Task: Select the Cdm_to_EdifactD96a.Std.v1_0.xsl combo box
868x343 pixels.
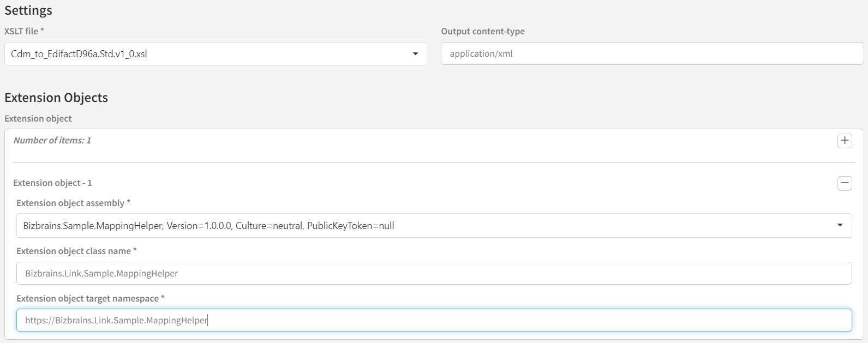Action: tap(207, 54)
